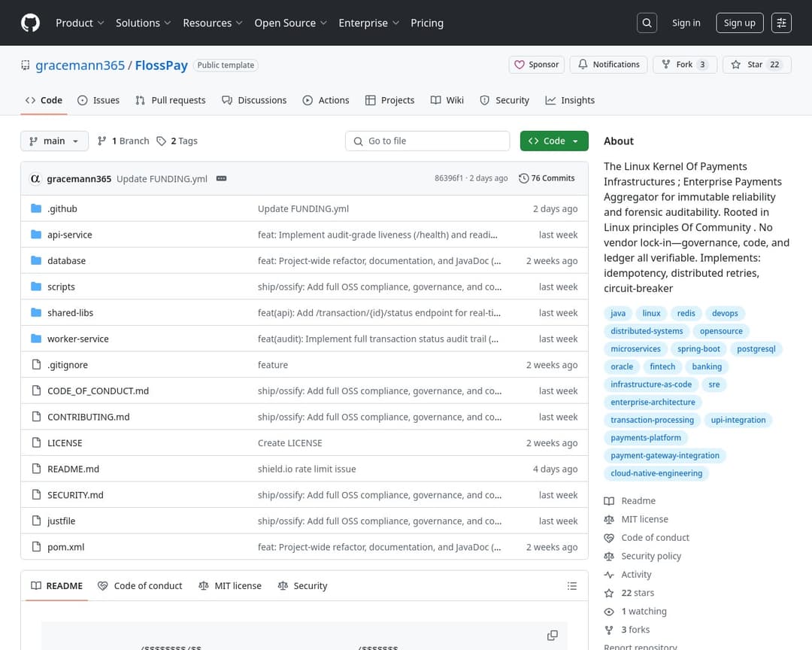
Task: Switch to the Issues tab
Action: [98, 100]
